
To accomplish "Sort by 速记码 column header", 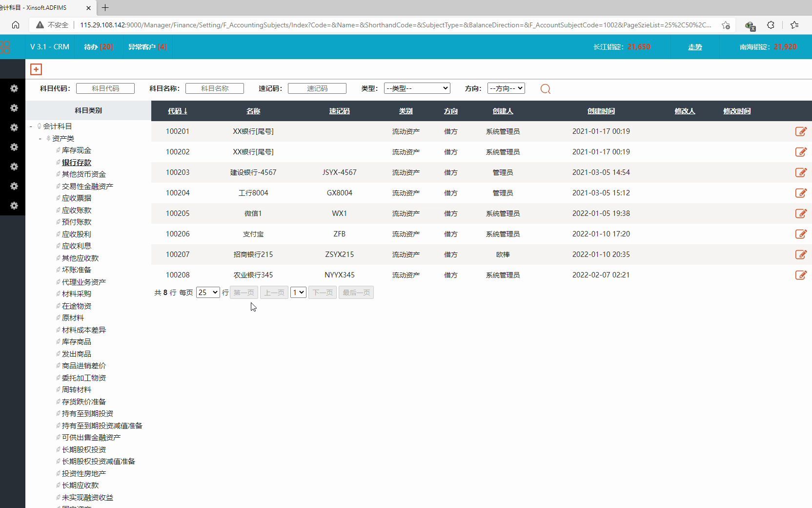I will pos(339,111).
